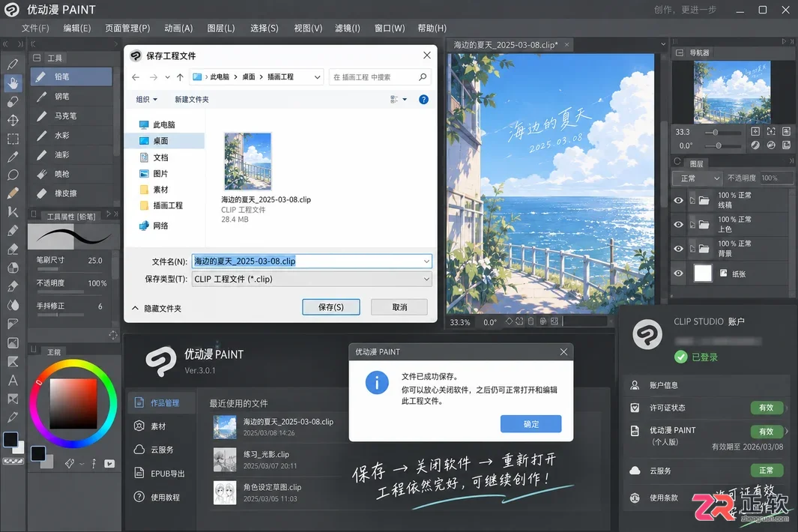Collapse folders with 隐藏文件夹 chevron
This screenshot has width=798, height=532.
click(135, 308)
